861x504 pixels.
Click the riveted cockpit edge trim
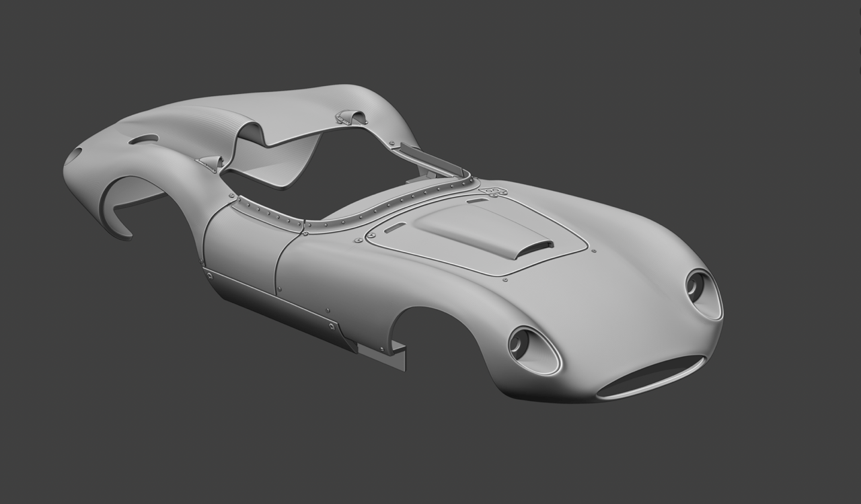point(377,205)
